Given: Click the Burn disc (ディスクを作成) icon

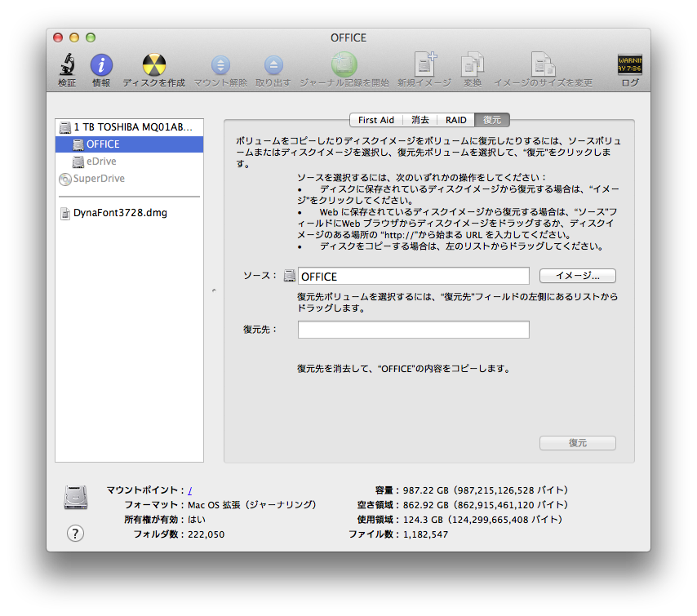Looking at the screenshot, I should coord(153,65).
